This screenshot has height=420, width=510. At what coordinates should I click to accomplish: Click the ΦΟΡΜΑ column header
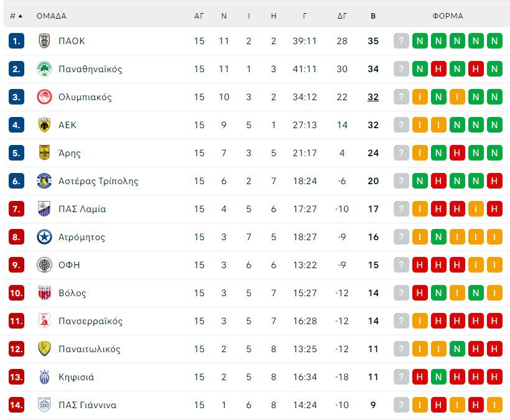448,16
